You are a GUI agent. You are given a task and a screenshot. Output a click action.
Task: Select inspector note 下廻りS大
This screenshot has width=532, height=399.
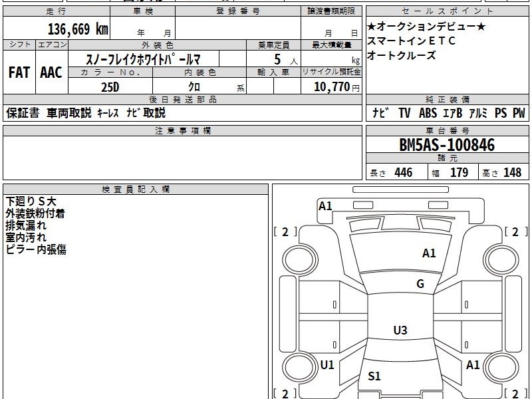click(x=31, y=201)
